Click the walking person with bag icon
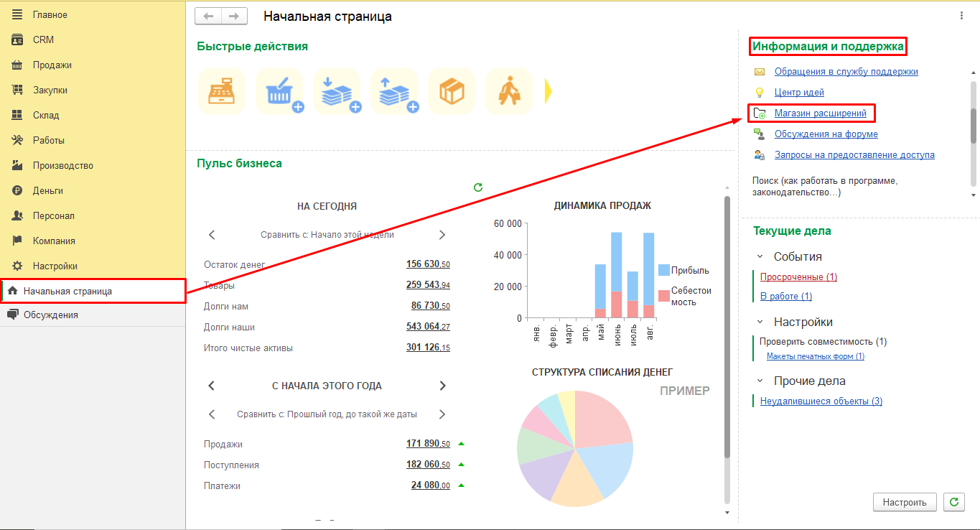Viewport: 980px width, 530px height. point(508,91)
